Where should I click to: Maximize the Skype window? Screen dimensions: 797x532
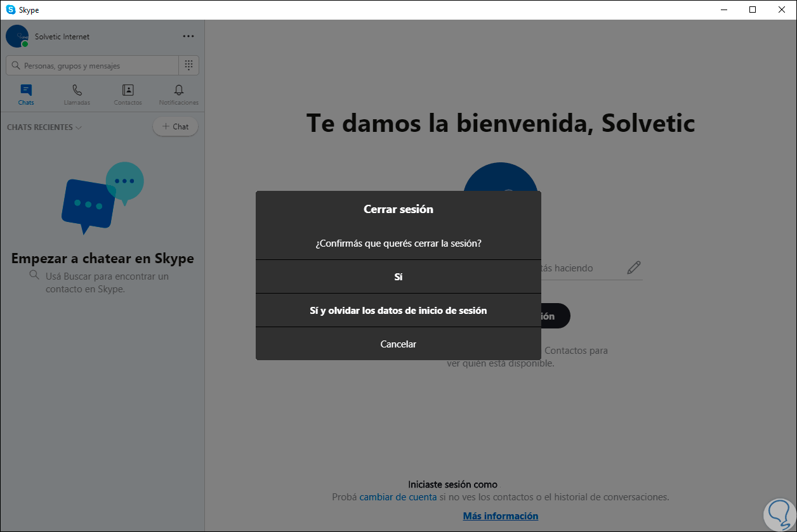coord(753,10)
